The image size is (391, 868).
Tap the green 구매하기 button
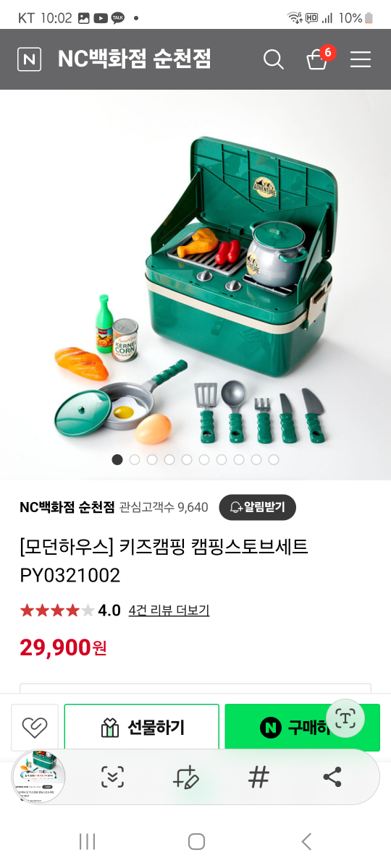(x=302, y=728)
